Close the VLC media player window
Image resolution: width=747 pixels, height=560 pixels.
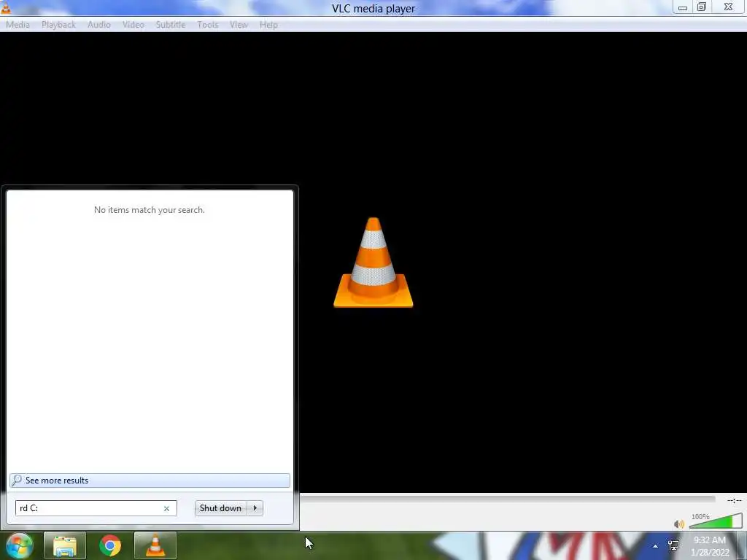tap(729, 7)
